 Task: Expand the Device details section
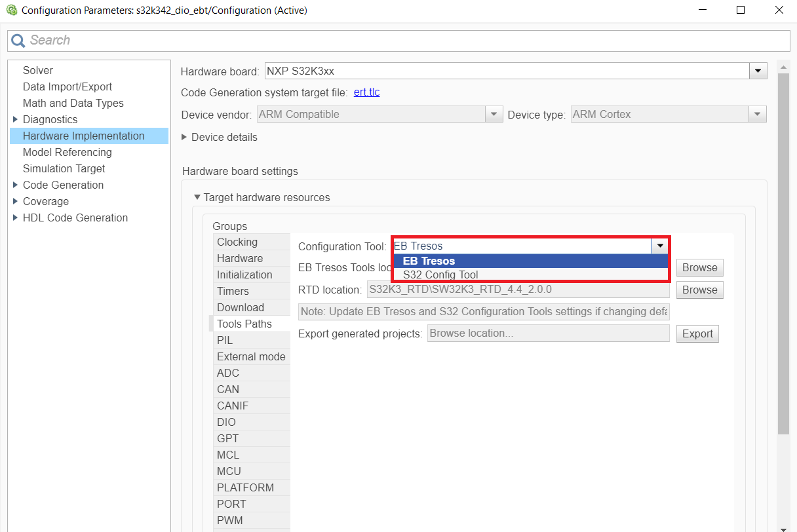(184, 137)
